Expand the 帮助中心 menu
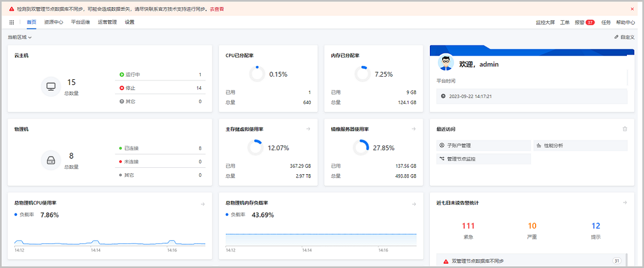 coord(625,23)
